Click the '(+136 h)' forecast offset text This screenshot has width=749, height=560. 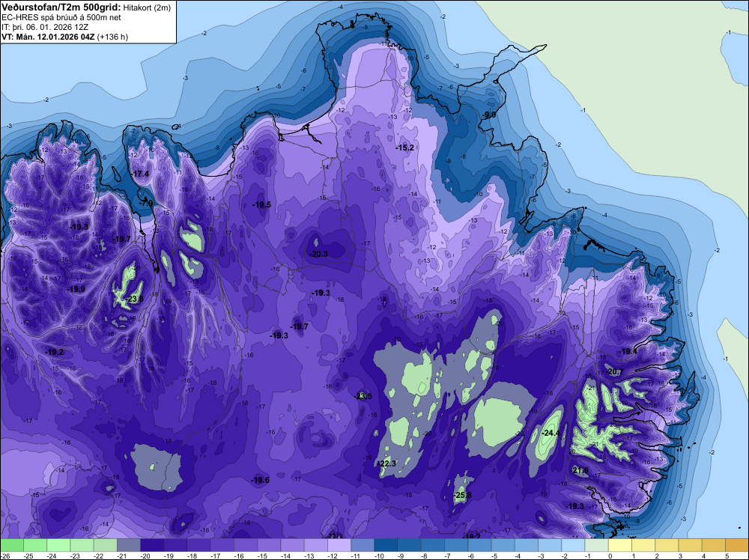pyautogui.click(x=112, y=37)
